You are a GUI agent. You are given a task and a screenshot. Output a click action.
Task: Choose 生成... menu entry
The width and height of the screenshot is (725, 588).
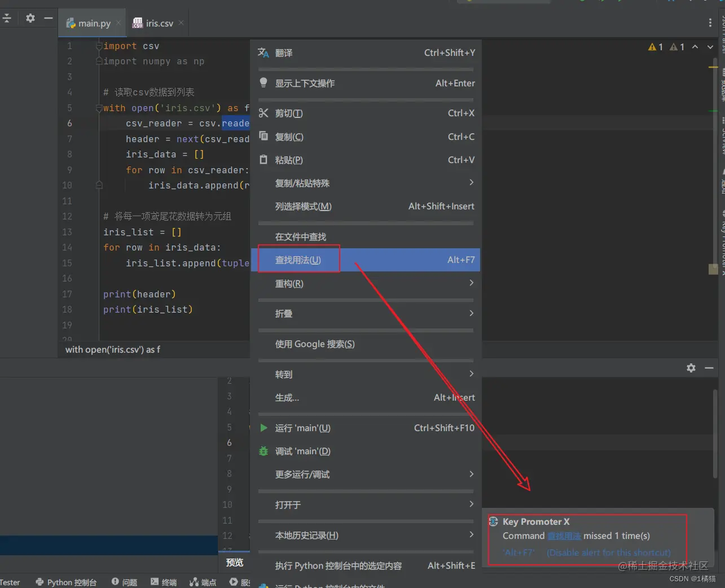(366, 397)
